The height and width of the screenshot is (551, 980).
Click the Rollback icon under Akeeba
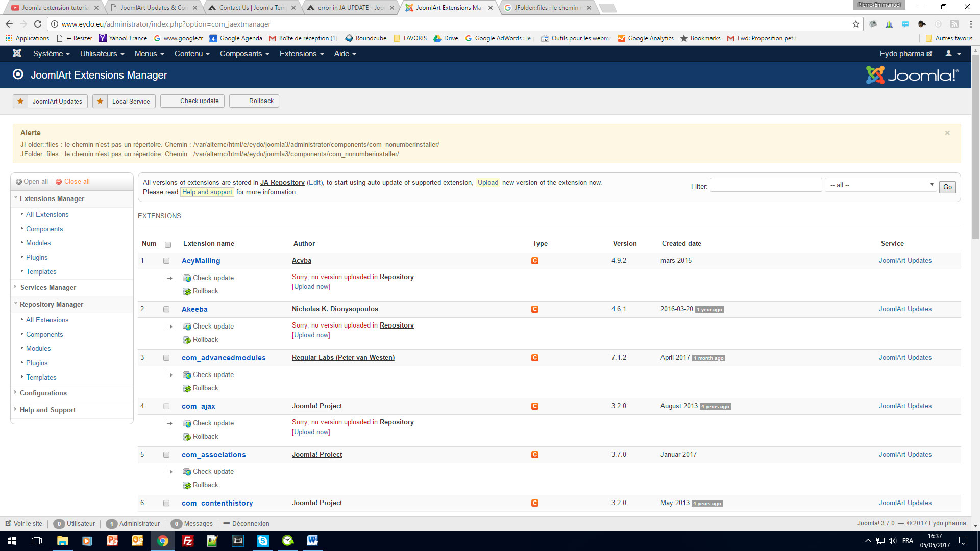tap(187, 340)
